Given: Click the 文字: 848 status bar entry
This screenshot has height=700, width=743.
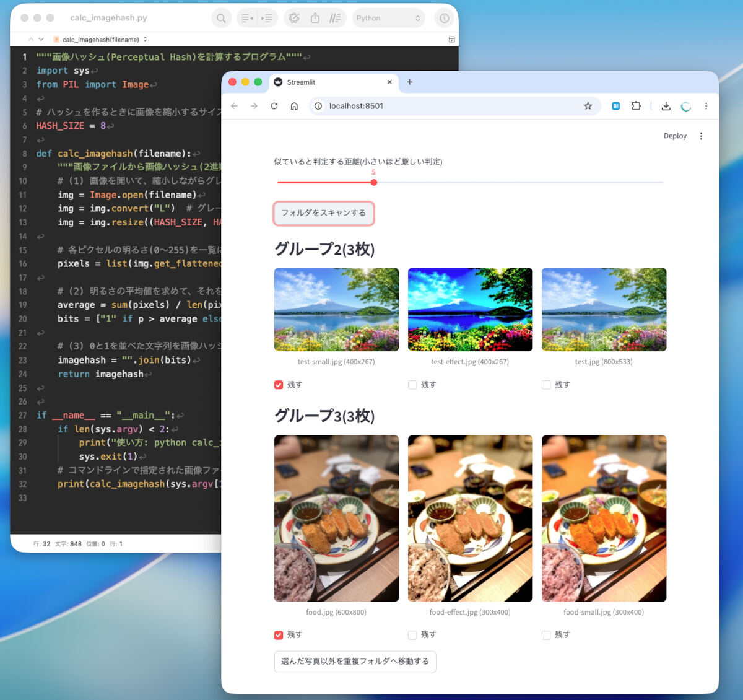Looking at the screenshot, I should tap(68, 544).
